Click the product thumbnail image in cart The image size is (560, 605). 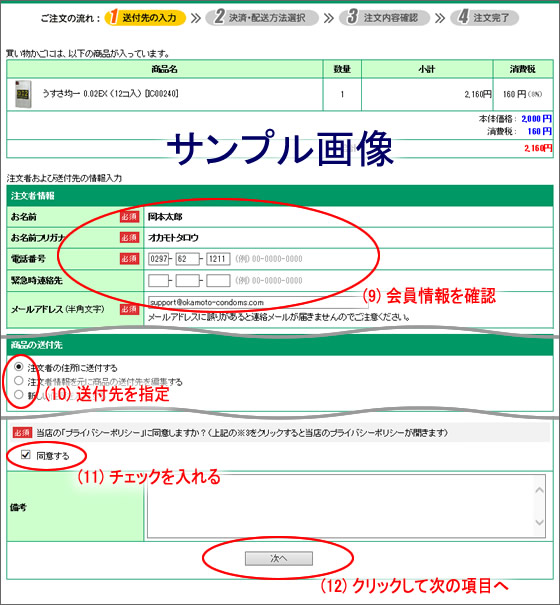23,94
